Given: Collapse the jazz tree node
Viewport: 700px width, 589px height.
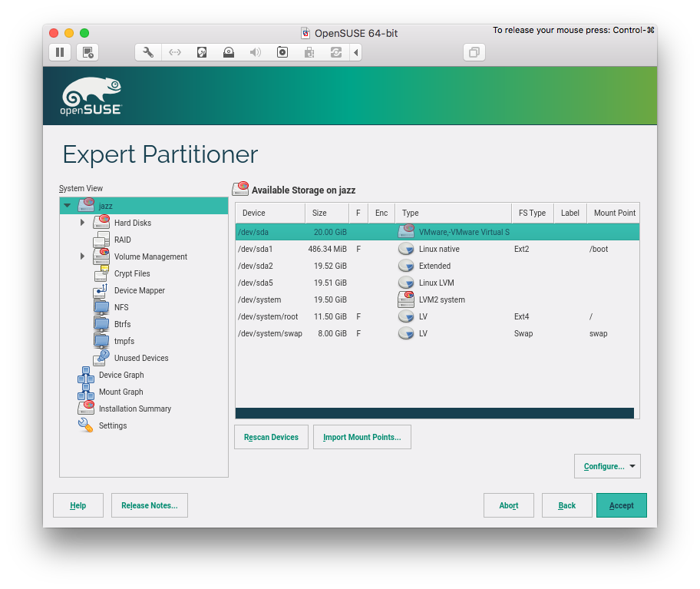Looking at the screenshot, I should [68, 205].
